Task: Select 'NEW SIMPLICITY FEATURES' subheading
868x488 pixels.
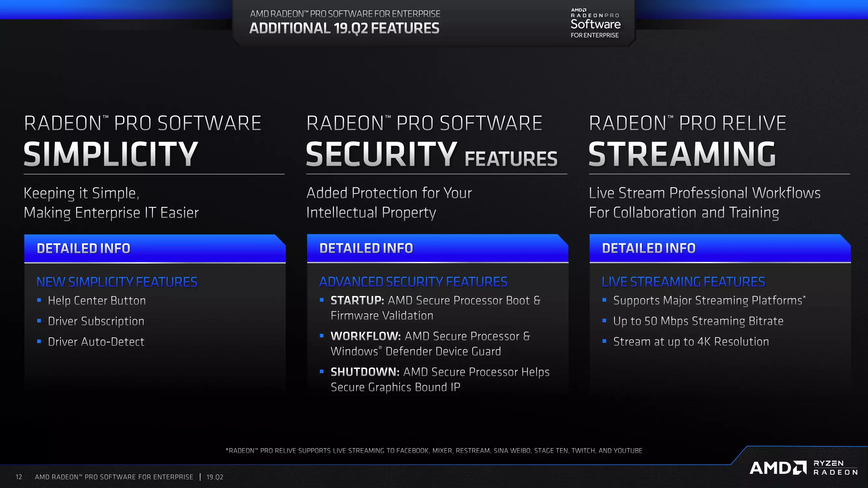Action: (x=117, y=282)
